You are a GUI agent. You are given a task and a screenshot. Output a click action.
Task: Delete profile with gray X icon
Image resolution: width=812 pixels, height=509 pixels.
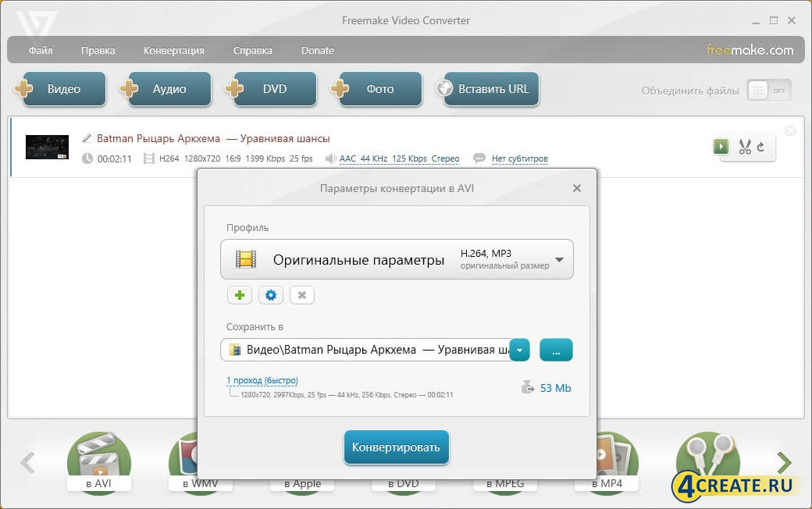(x=302, y=295)
